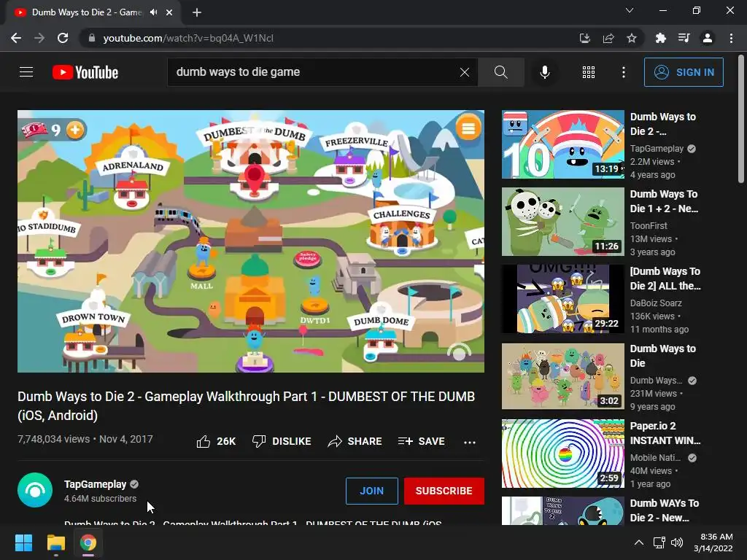Close the Dumb Ways to Die 2 tab
Screen dimensions: 747x560
[169, 13]
